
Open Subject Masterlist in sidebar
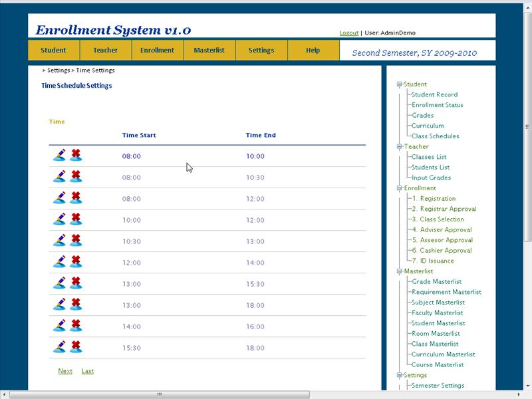[438, 303]
